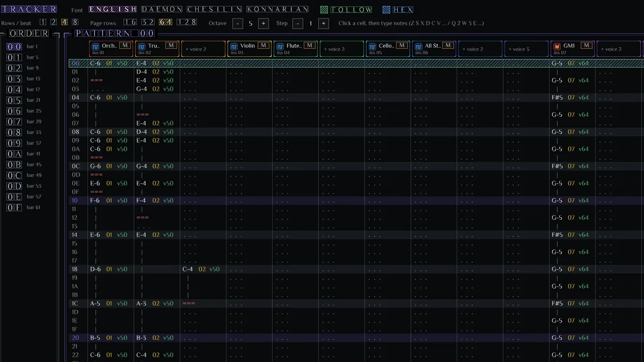Click the Violin instrument waveform icon

[x=233, y=46]
